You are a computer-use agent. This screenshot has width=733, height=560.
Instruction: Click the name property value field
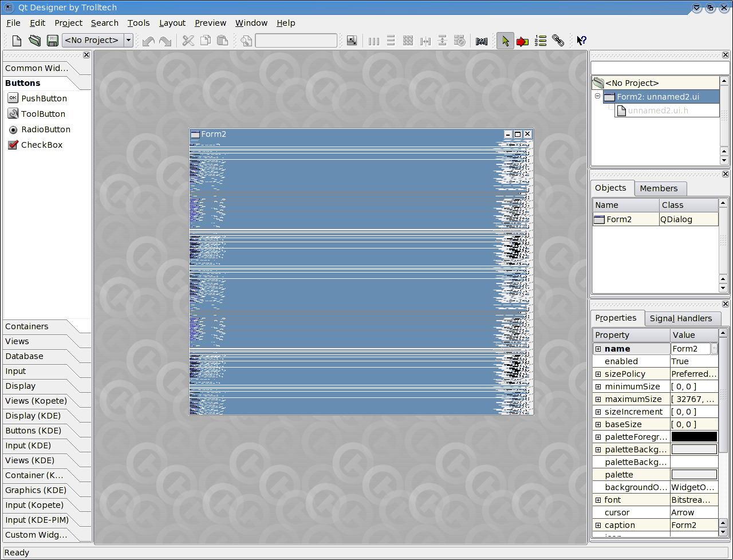coord(690,349)
